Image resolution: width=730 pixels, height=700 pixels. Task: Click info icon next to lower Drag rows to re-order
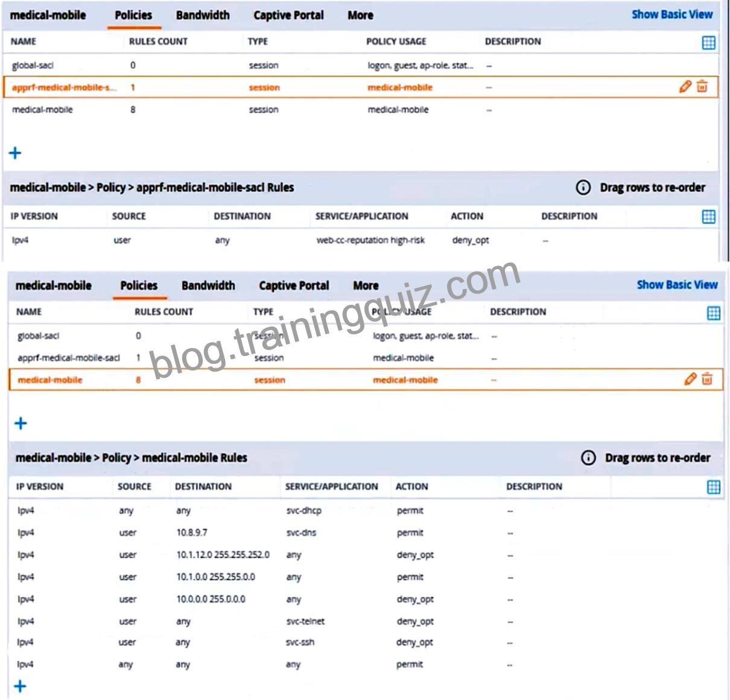coord(588,457)
